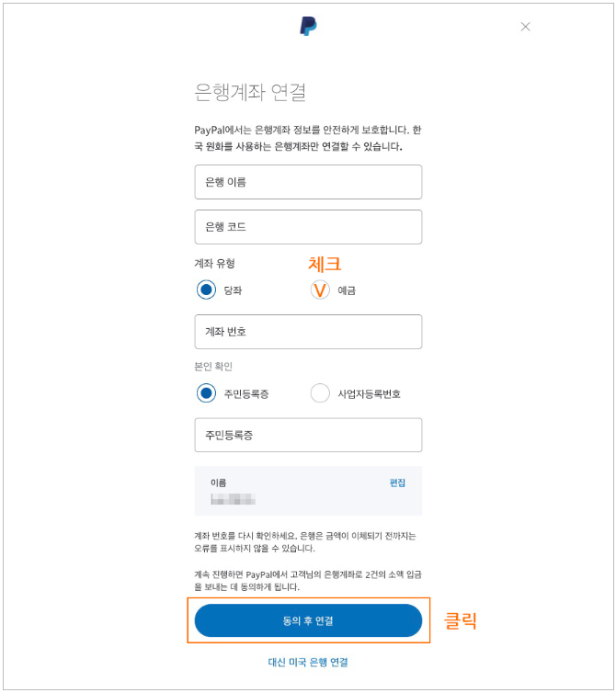616x693 pixels.
Task: Click the orange 체크 annotation text
Action: 325,264
